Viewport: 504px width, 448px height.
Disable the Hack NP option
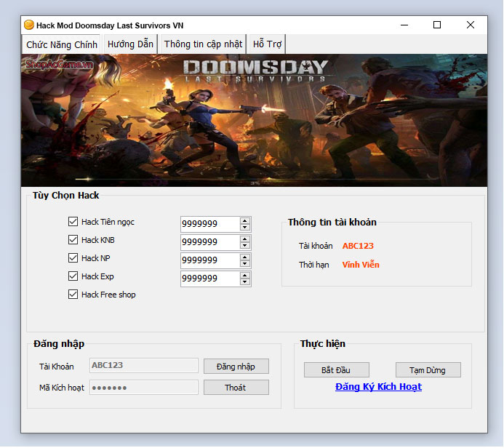coord(73,258)
